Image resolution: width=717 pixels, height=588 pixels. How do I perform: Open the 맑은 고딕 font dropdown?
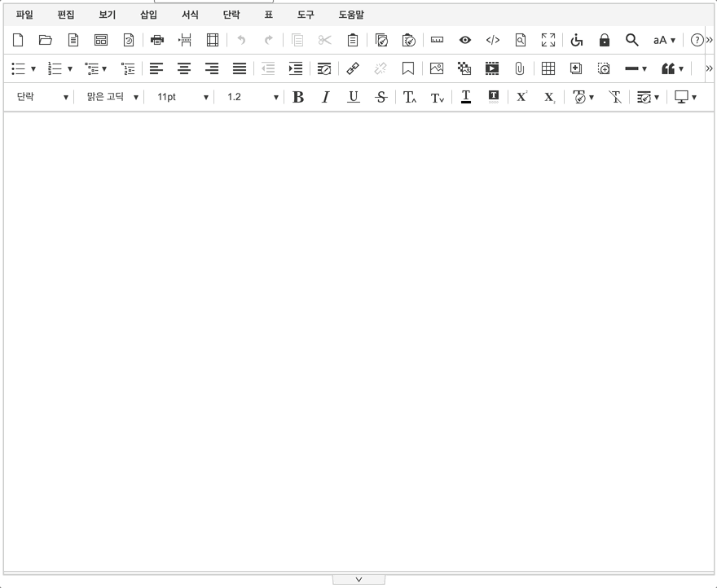click(x=112, y=97)
